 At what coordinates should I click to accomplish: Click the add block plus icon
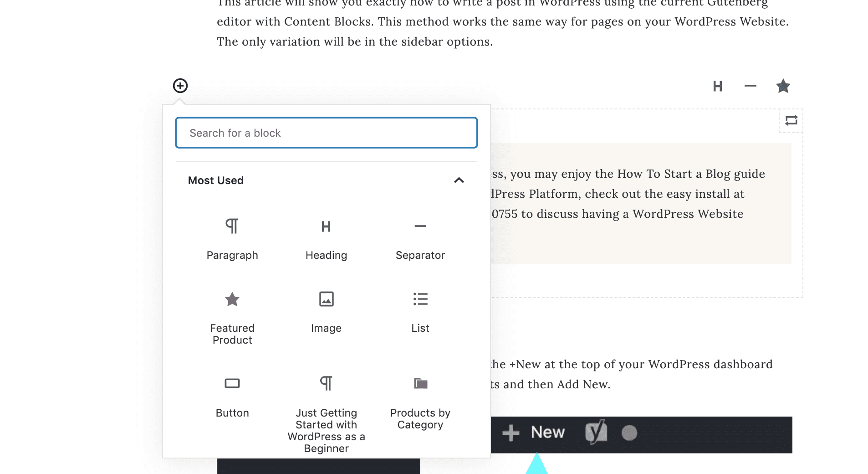180,86
